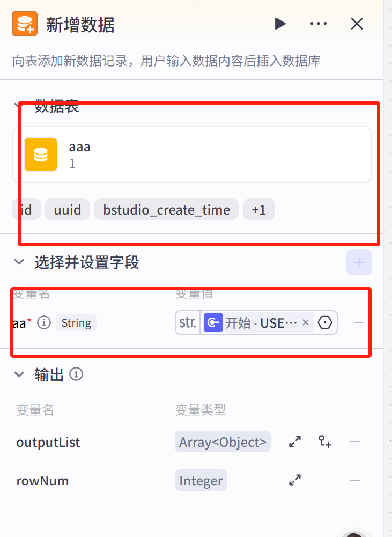Expand rowNum with the diagonal arrows icon
Image resolution: width=392 pixels, height=537 pixels.
coord(294,480)
